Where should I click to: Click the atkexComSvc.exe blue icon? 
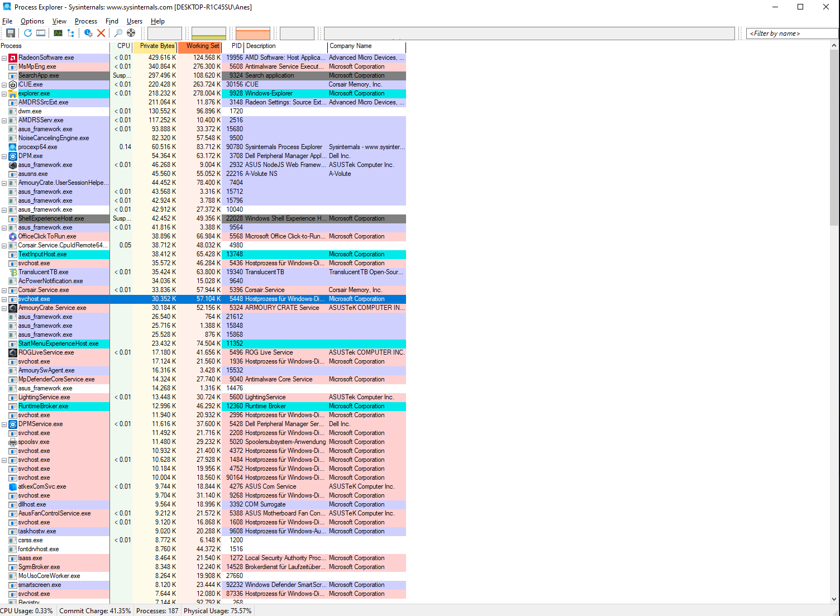click(x=13, y=486)
